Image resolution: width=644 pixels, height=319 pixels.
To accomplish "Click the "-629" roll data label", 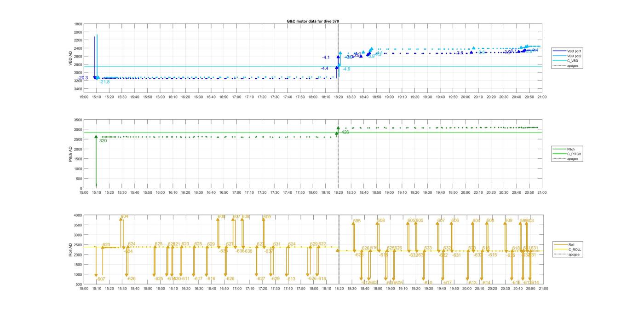I will click(x=275, y=278).
